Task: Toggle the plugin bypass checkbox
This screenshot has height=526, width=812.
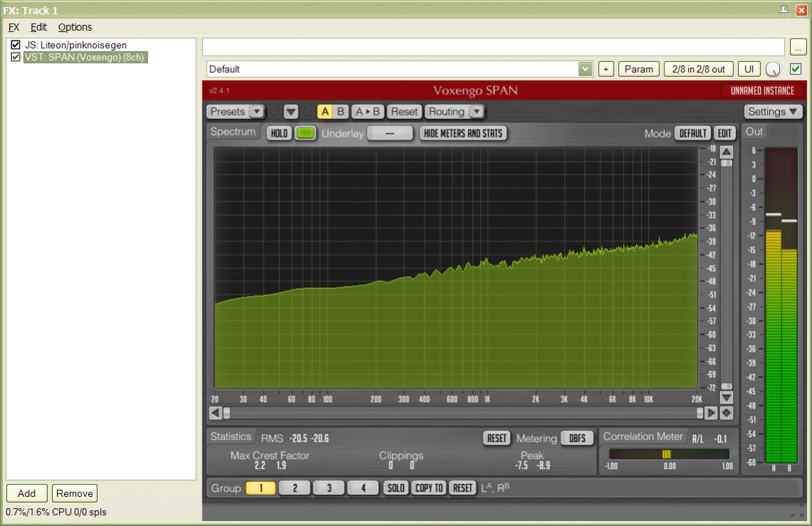Action: pyautogui.click(x=796, y=69)
